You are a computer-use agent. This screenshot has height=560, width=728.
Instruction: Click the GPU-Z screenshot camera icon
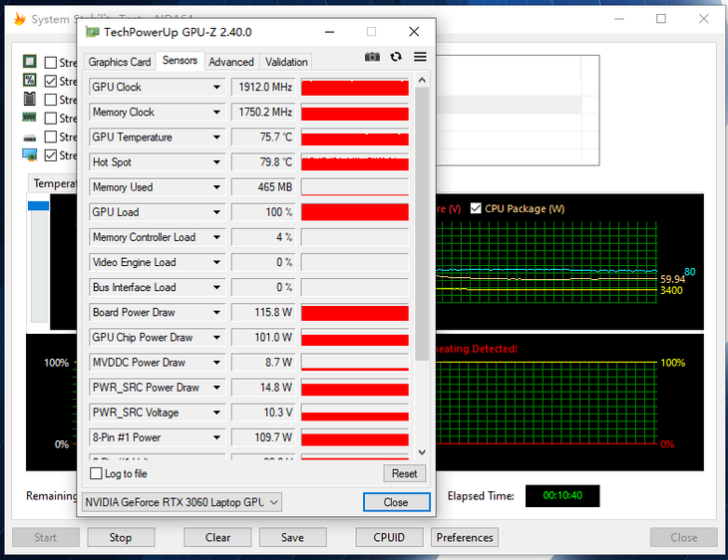[372, 58]
